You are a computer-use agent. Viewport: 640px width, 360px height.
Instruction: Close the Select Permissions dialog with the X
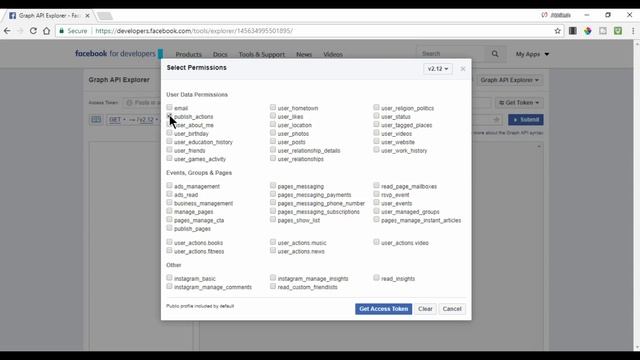pos(463,69)
